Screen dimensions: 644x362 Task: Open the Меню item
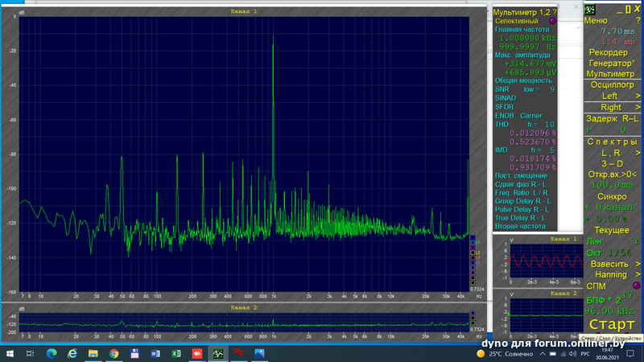pyautogui.click(x=596, y=20)
